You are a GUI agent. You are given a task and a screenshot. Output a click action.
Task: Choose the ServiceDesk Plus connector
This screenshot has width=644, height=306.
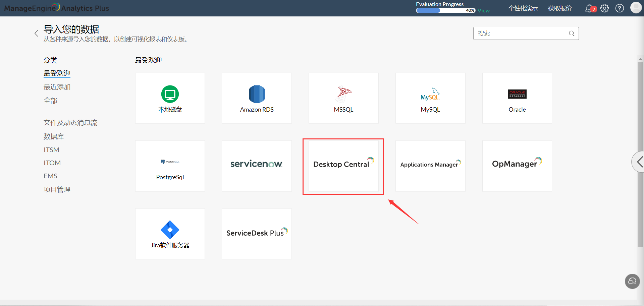tap(257, 234)
